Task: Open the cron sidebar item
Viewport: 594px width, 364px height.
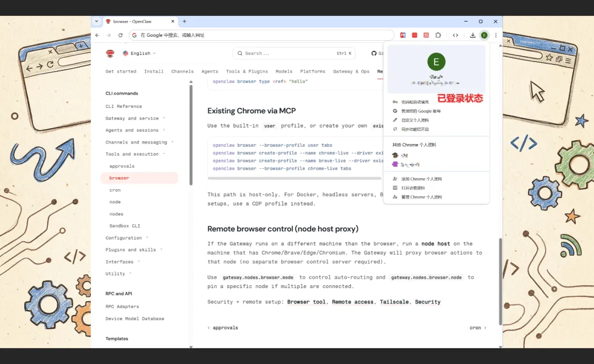Action: click(x=115, y=190)
